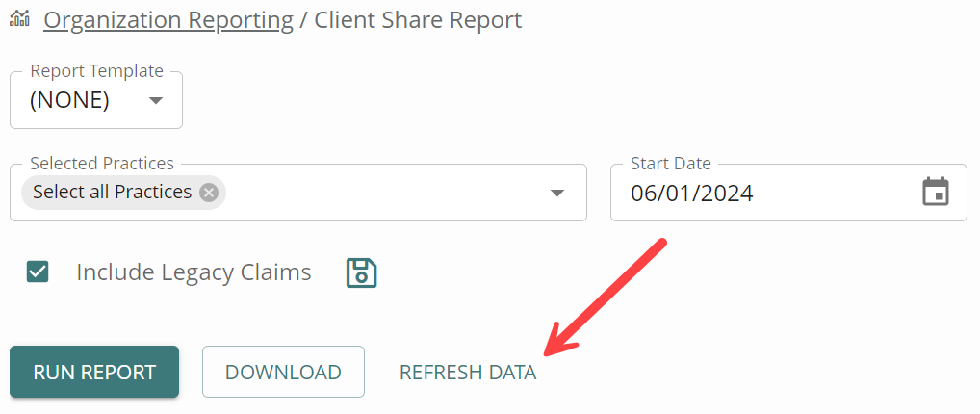This screenshot has width=980, height=414.
Task: Open the calendar picker icon in Start Date
Action: point(936,192)
